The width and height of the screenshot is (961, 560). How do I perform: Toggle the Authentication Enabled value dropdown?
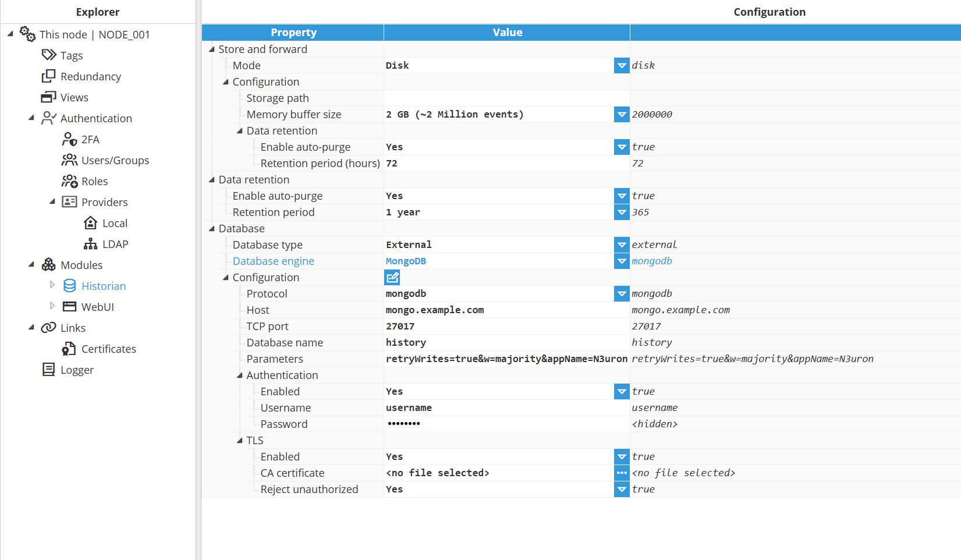point(622,392)
